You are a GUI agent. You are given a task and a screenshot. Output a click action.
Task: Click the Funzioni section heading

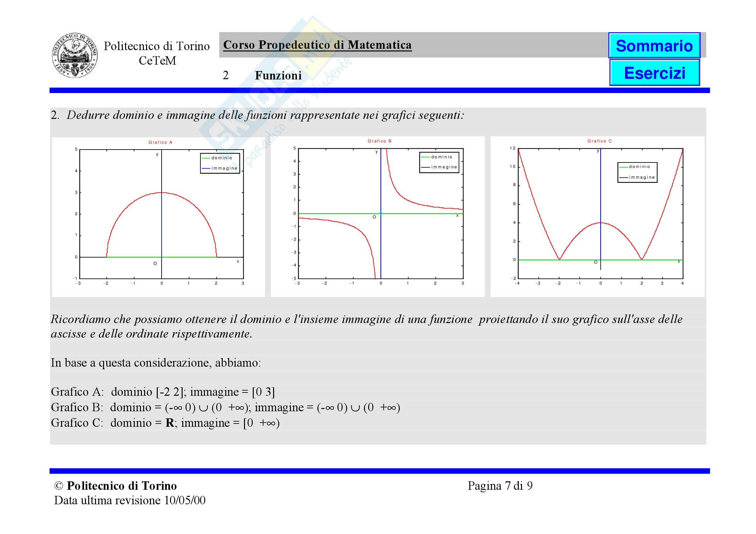coord(278,75)
